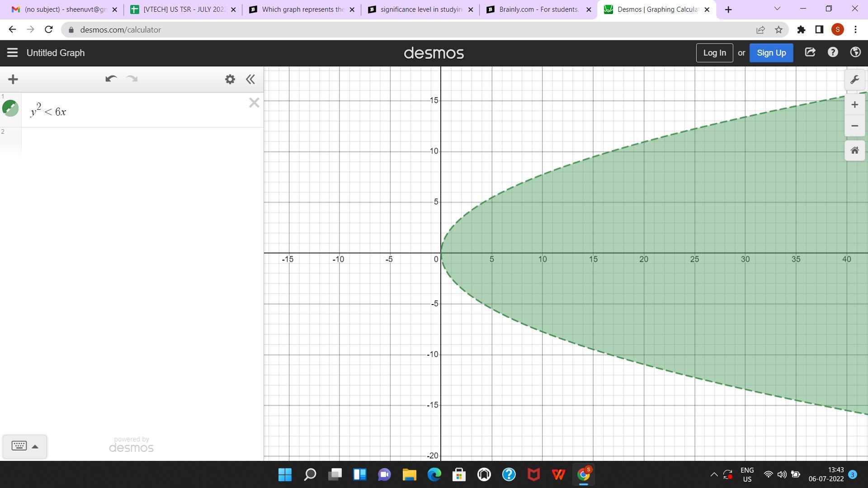Open File Explorer from the taskbar

click(409, 474)
